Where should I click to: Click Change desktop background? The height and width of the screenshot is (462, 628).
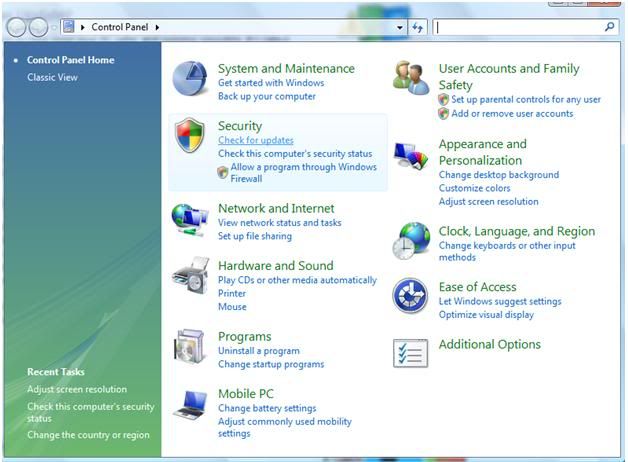tap(499, 175)
